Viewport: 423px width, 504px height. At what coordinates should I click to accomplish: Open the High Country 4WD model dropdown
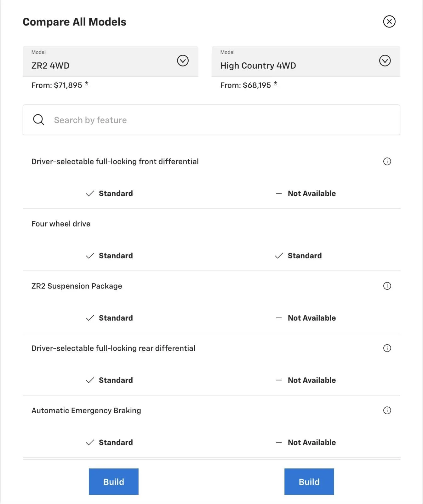(306, 61)
